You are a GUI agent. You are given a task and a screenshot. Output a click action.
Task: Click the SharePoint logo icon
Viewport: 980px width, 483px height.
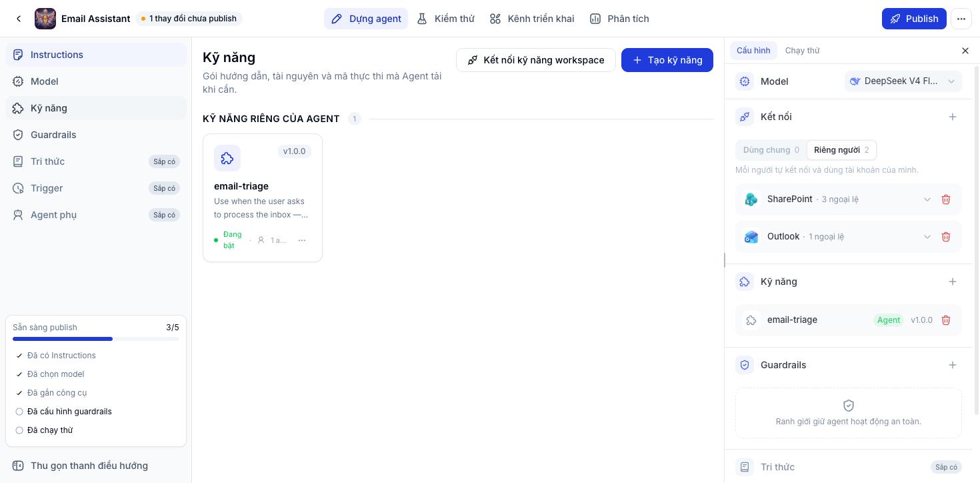pos(751,199)
